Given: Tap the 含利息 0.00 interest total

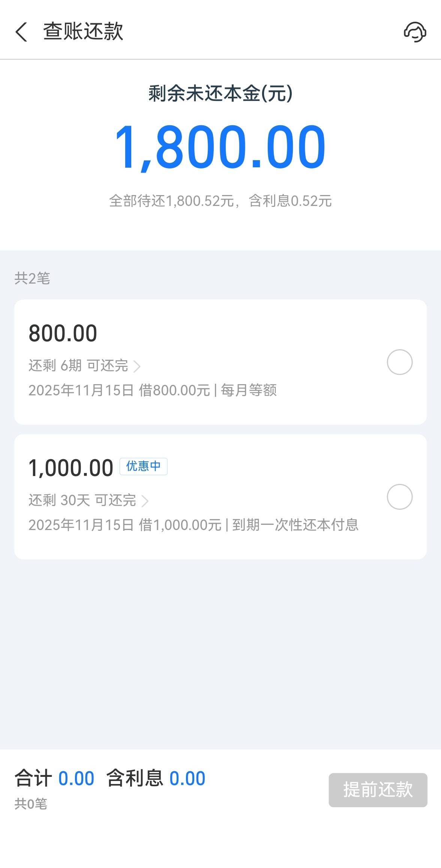Looking at the screenshot, I should pyautogui.click(x=156, y=778).
